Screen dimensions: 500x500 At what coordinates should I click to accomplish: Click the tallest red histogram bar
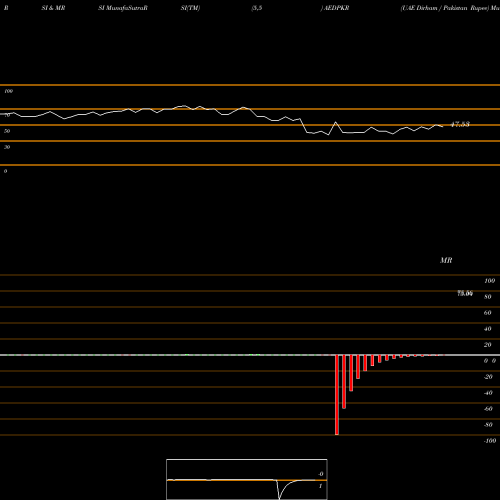[x=337, y=395]
